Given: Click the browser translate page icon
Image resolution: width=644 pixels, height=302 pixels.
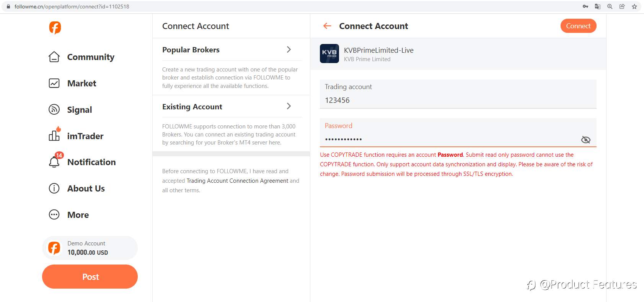Looking at the screenshot, I should click(x=598, y=6).
